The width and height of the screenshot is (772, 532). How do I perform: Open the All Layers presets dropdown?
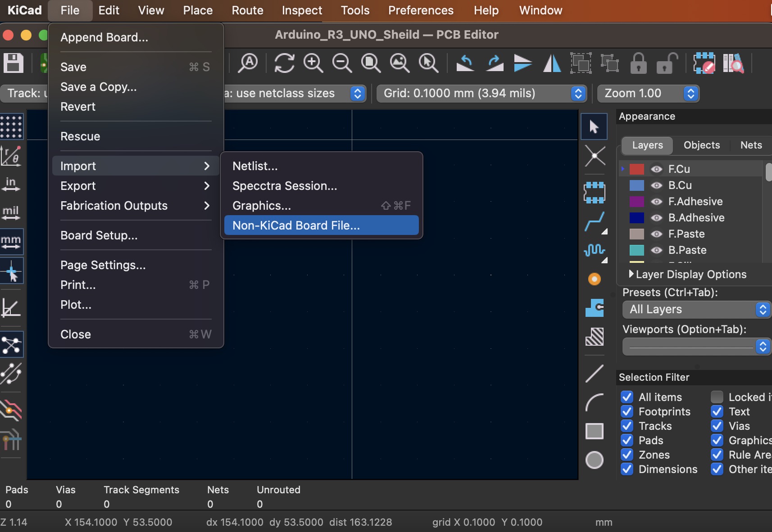pos(697,310)
